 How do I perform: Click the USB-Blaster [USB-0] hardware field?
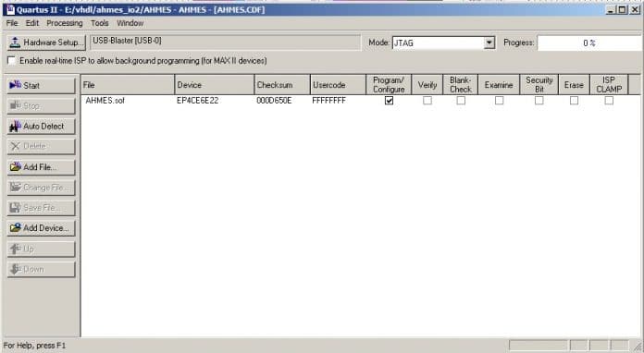click(x=225, y=43)
